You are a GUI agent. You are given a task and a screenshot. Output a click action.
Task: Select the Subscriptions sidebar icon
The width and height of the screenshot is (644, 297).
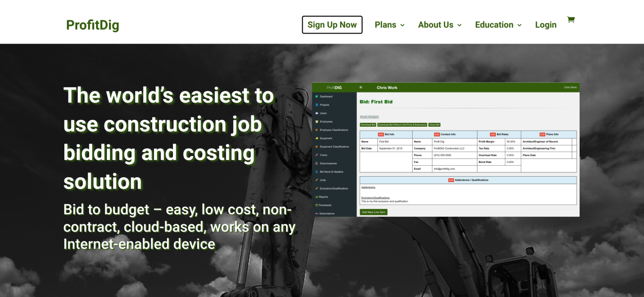[x=317, y=213]
